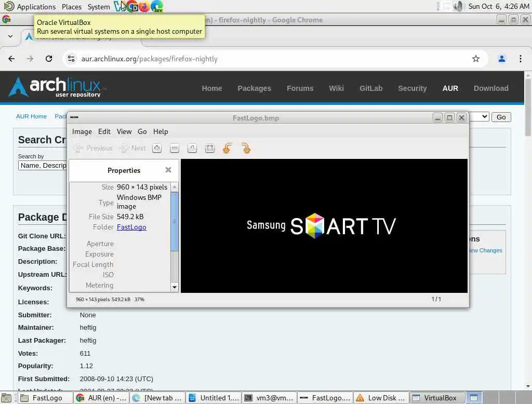
Task: Click the AUR Home breadcrumb link
Action: coord(31,116)
